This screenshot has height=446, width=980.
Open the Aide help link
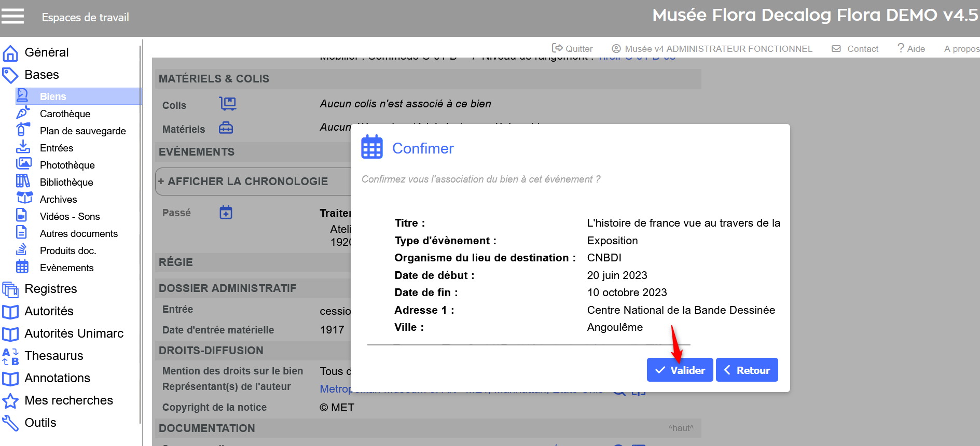tap(911, 49)
